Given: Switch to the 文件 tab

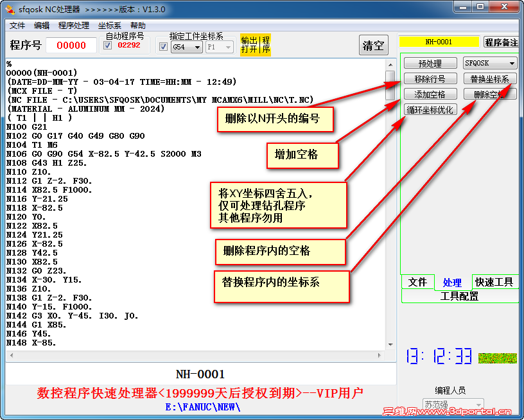Looking at the screenshot, I should click(x=418, y=283).
